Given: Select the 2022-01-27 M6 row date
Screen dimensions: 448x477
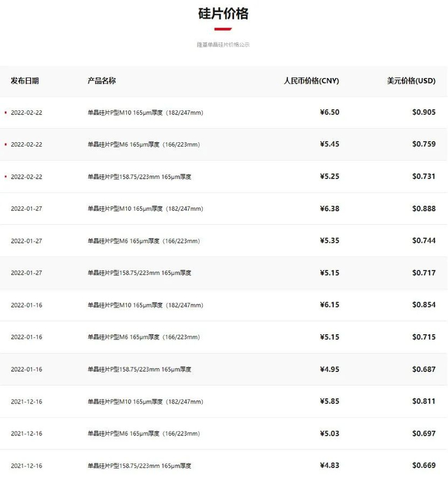Looking at the screenshot, I should point(26,241).
